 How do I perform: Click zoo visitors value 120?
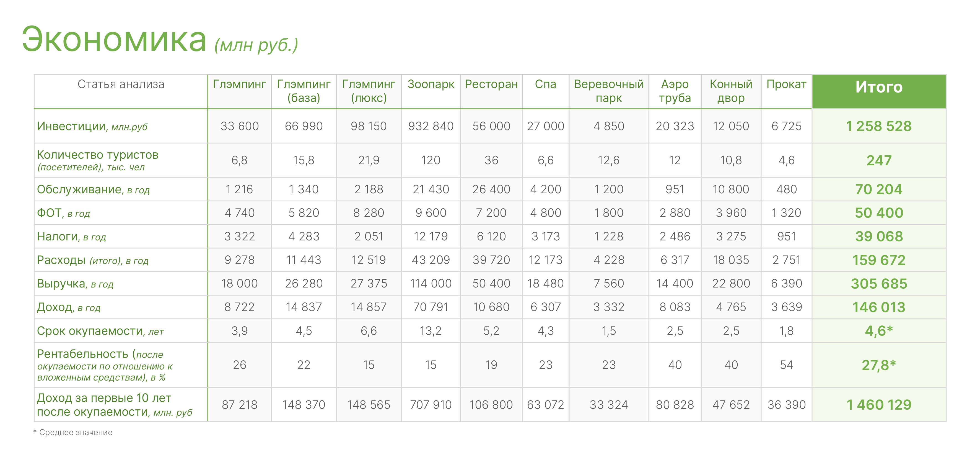click(431, 160)
